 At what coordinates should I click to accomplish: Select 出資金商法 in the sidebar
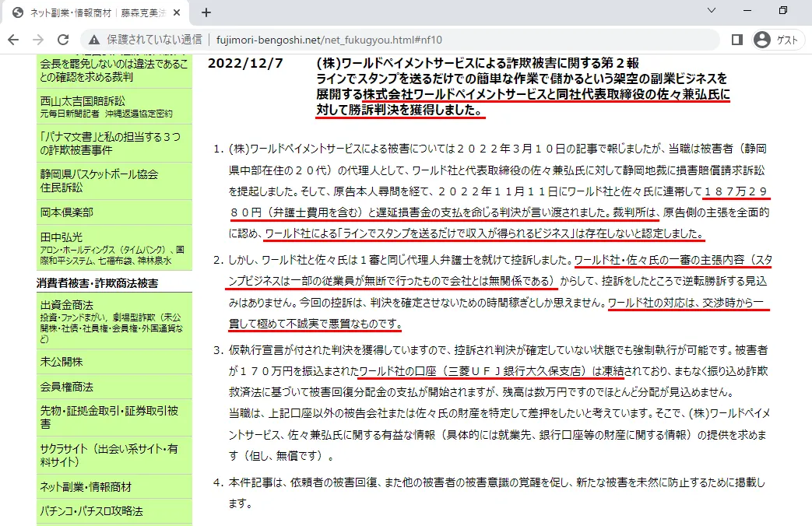67,304
